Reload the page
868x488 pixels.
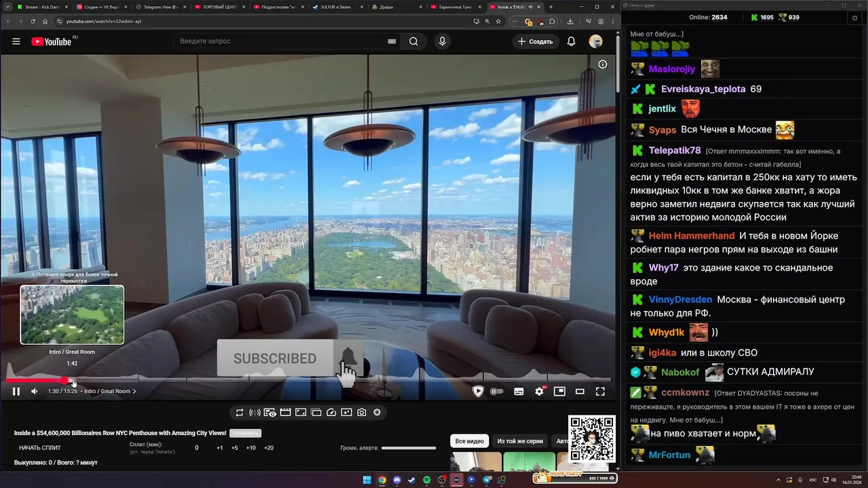(x=33, y=22)
